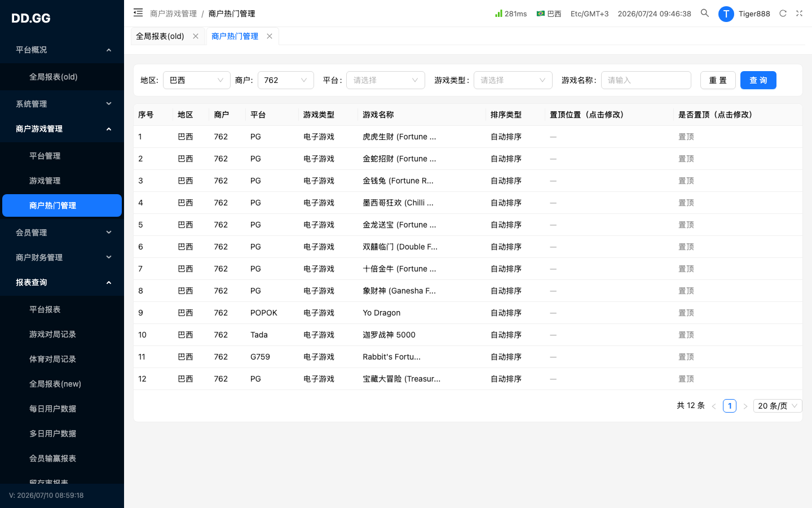
Task: Open the 地区 dropdown showing 巴西
Action: [x=197, y=80]
